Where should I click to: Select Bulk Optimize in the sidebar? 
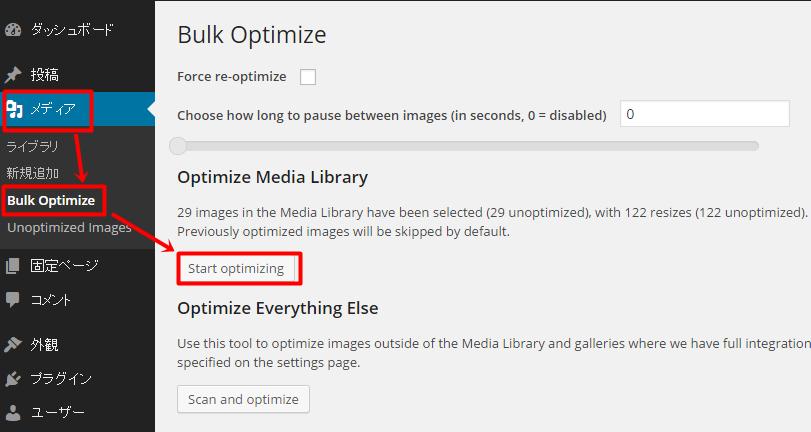[51, 201]
